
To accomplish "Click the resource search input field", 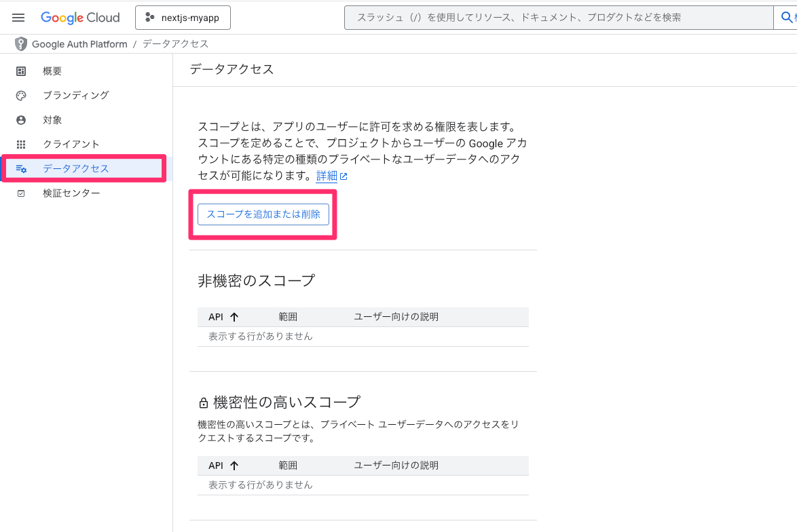I will pyautogui.click(x=557, y=18).
